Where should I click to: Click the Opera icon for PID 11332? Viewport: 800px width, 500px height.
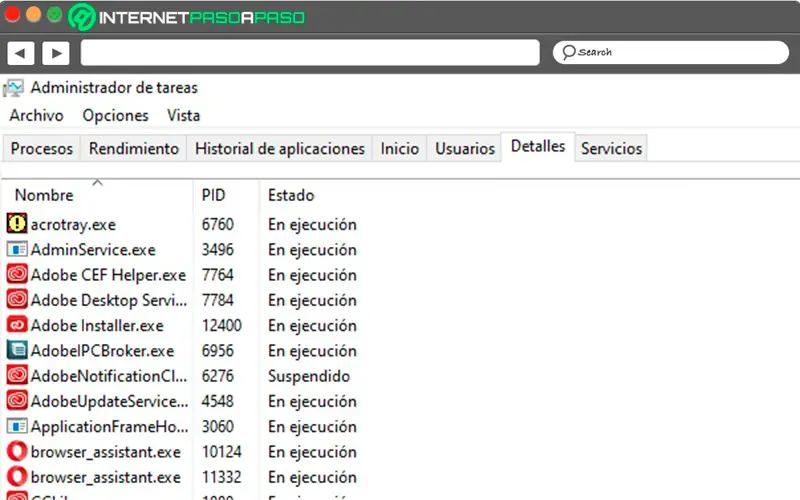tap(17, 477)
